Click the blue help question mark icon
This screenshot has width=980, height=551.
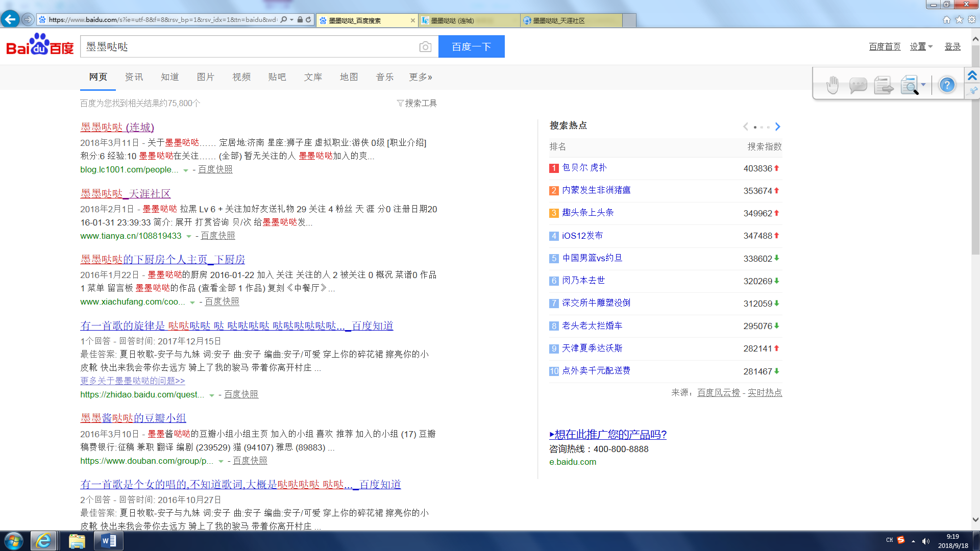click(x=947, y=85)
